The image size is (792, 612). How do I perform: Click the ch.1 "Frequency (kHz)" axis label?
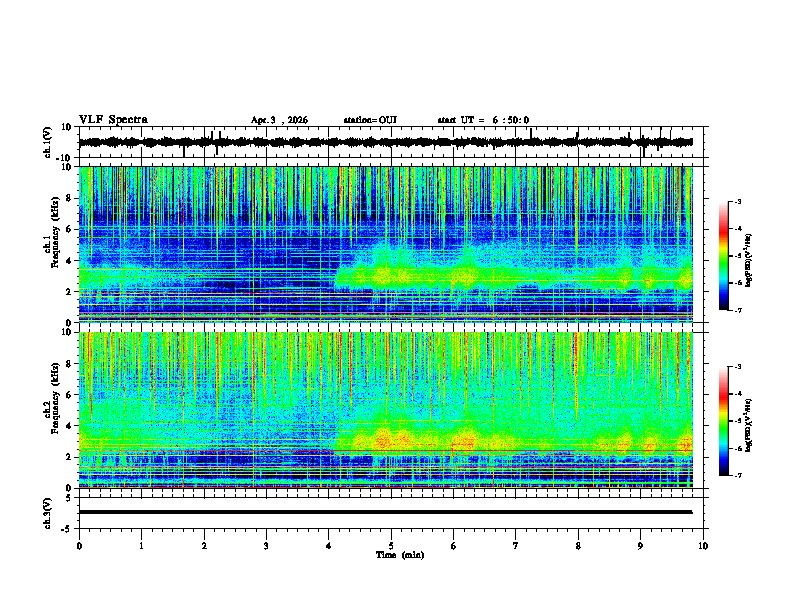pyautogui.click(x=55, y=232)
